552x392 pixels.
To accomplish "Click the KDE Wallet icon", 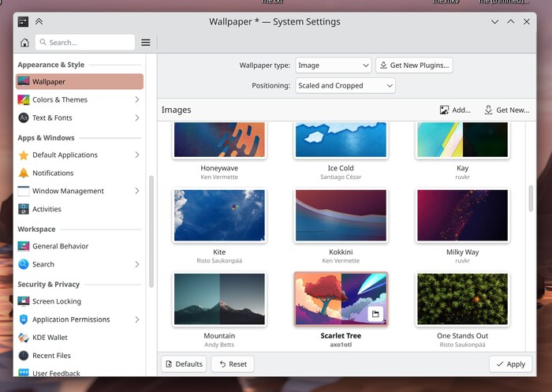I will pos(24,338).
